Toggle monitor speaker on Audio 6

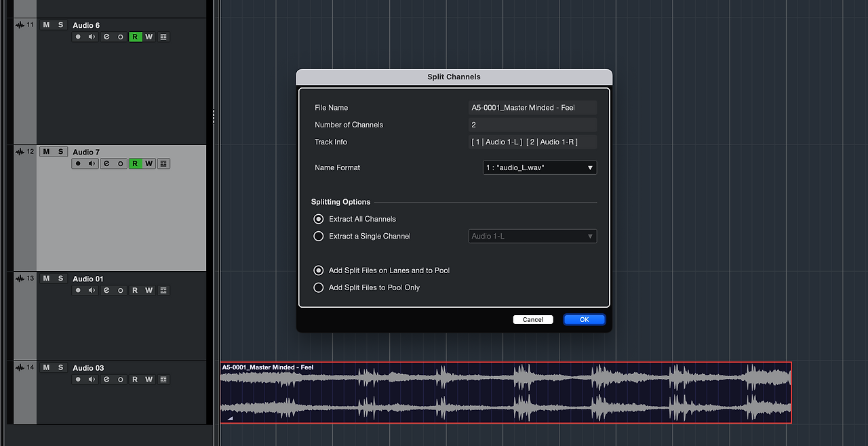click(x=92, y=37)
